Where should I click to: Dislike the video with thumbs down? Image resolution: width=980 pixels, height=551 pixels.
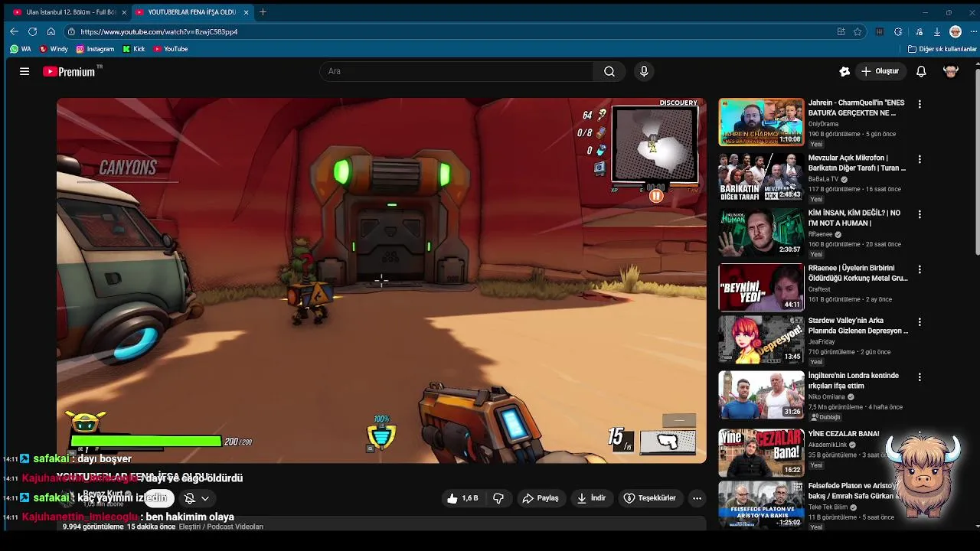coord(498,498)
